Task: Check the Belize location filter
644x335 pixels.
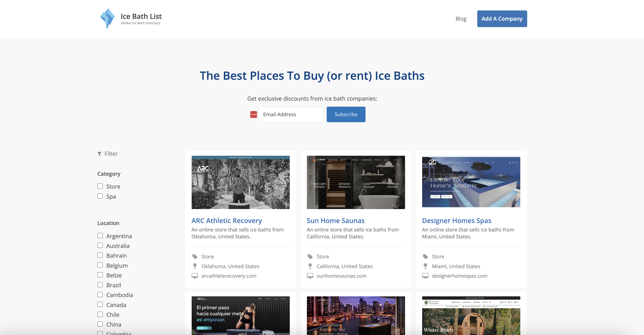Action: coord(100,275)
